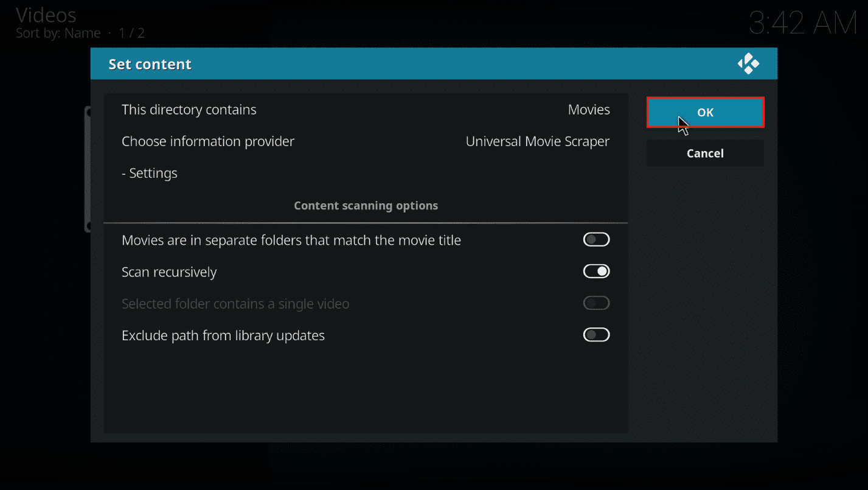This screenshot has width=868, height=490.
Task: Select the Movies are in separate folders label
Action: click(x=291, y=240)
